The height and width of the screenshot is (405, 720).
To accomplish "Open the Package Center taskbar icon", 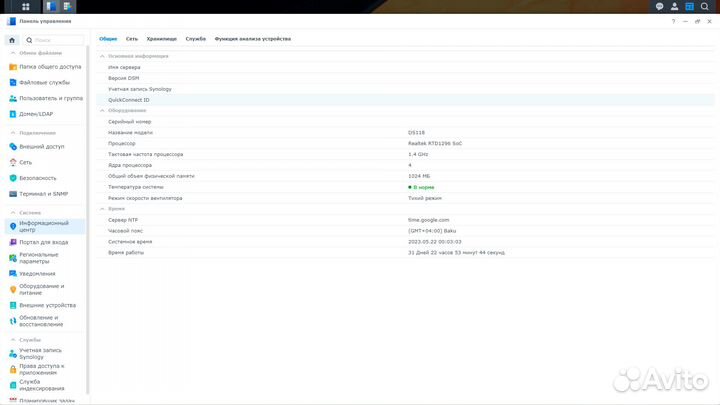I will coord(68,6).
